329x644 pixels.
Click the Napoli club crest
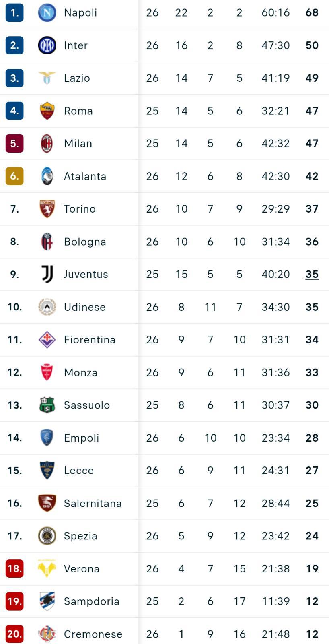point(47,13)
